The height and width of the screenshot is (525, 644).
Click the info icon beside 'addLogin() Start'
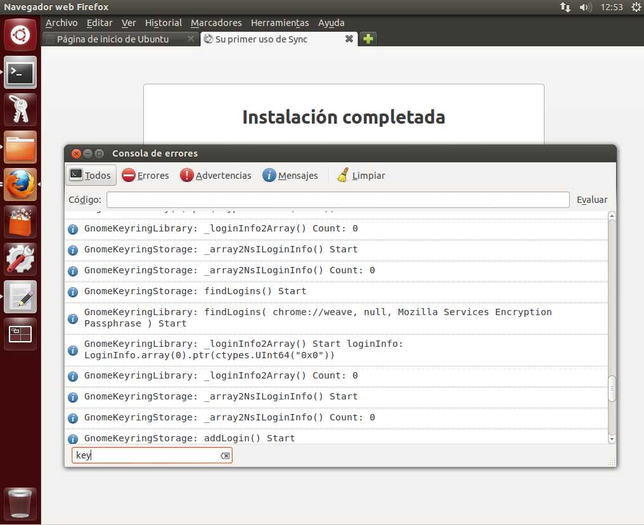(x=73, y=439)
